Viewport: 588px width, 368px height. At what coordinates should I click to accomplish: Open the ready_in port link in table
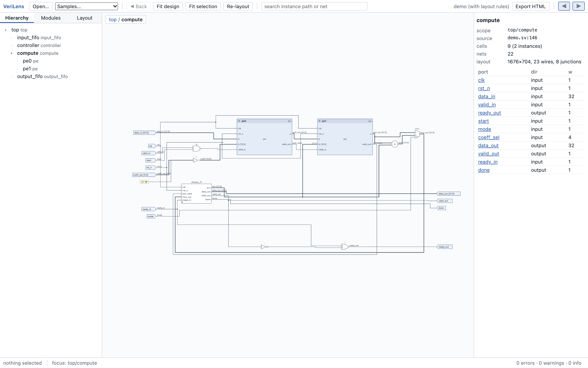[x=488, y=162]
